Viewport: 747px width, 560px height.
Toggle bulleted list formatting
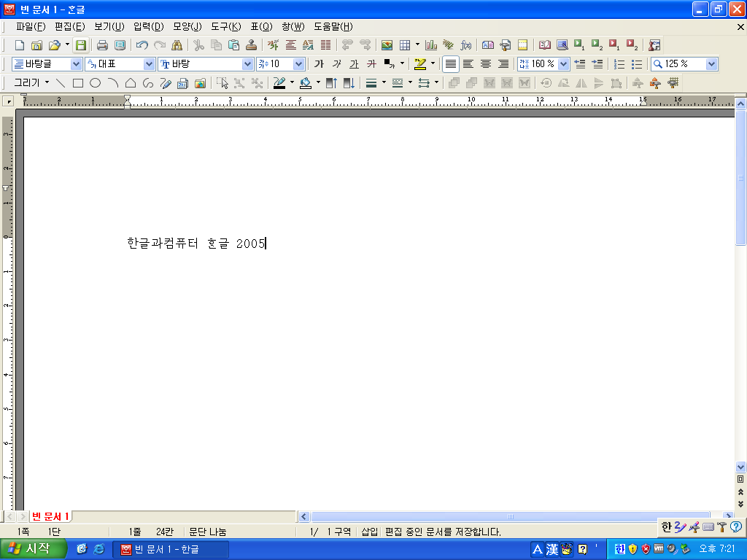[637, 64]
